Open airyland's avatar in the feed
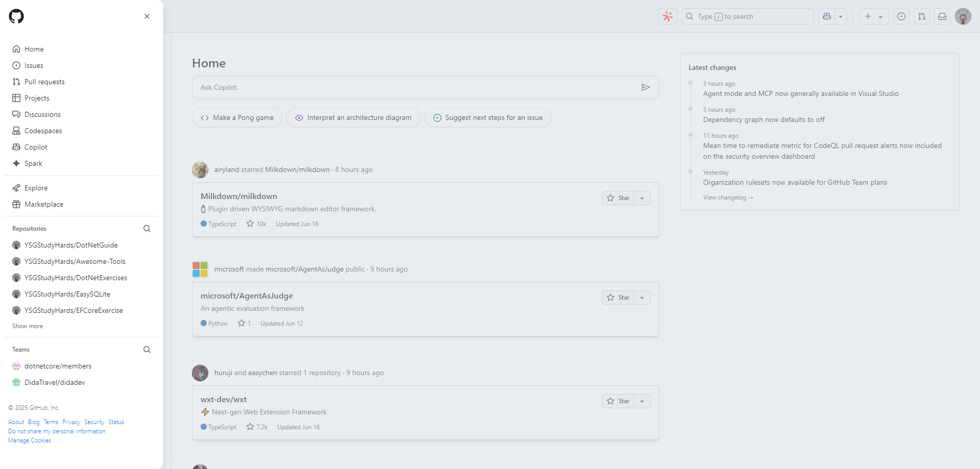 (x=200, y=169)
